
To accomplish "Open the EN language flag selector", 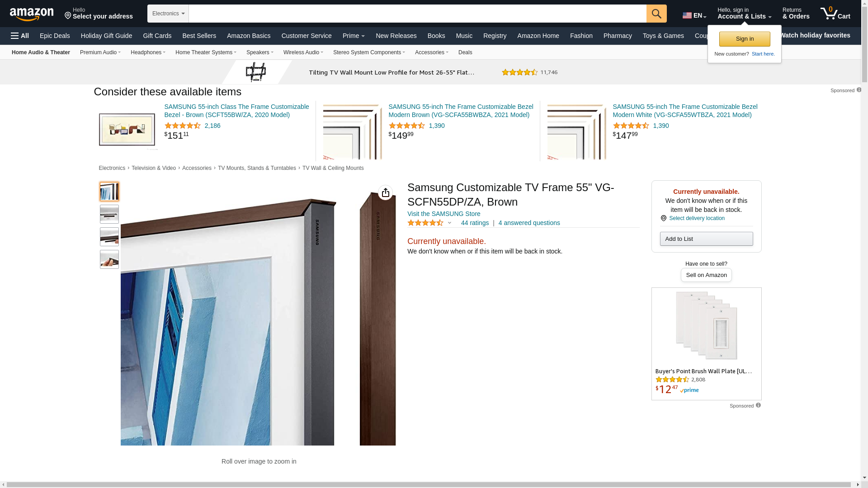I will [694, 15].
